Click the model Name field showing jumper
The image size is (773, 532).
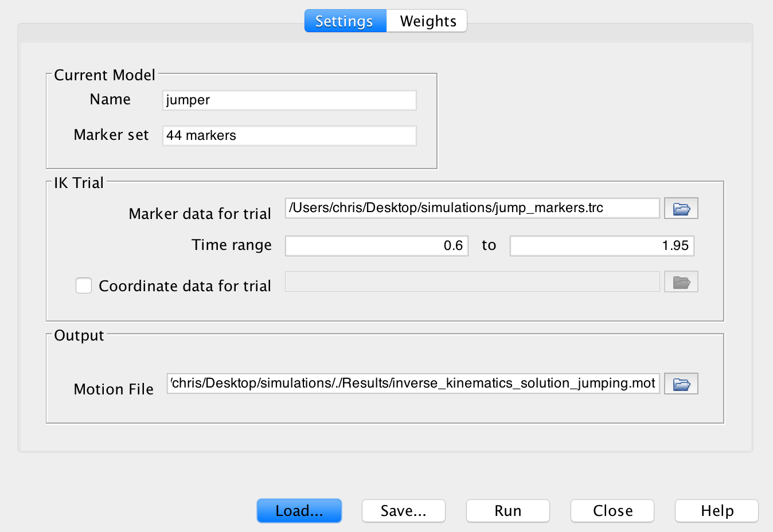coord(288,100)
